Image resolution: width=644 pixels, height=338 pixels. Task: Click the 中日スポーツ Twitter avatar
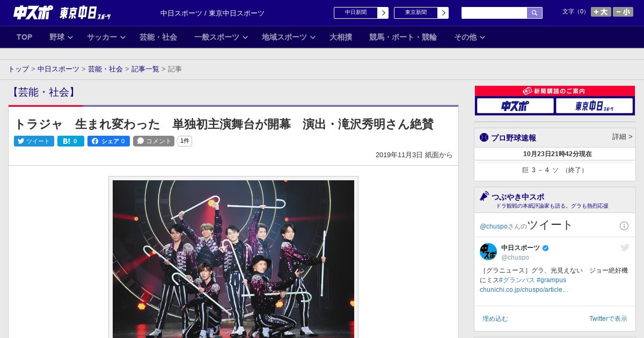pos(488,252)
